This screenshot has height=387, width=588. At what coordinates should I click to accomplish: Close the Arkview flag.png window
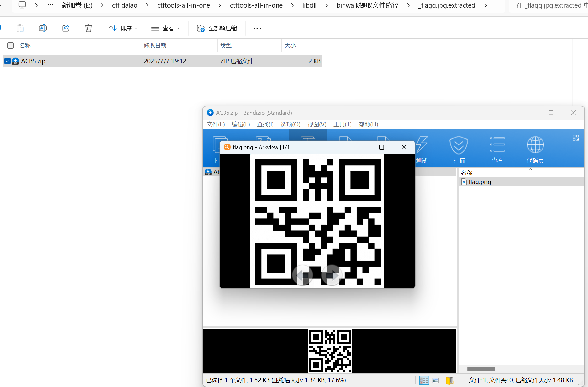click(404, 147)
